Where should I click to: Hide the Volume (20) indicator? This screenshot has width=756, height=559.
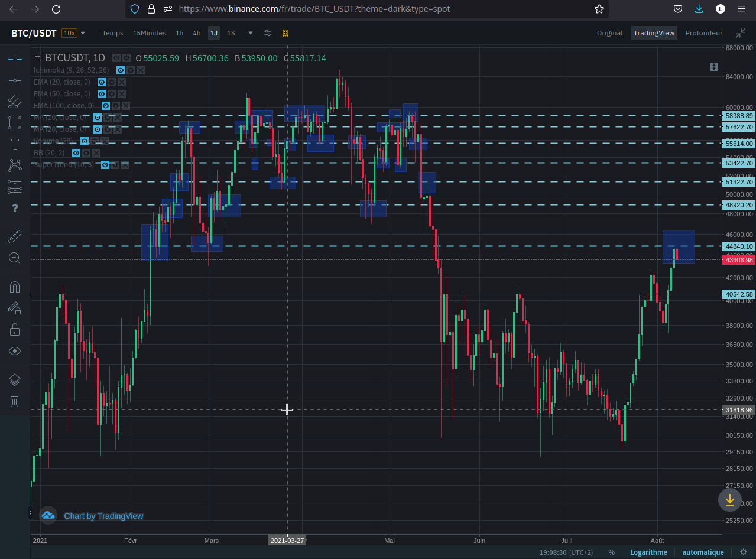pyautogui.click(x=85, y=141)
